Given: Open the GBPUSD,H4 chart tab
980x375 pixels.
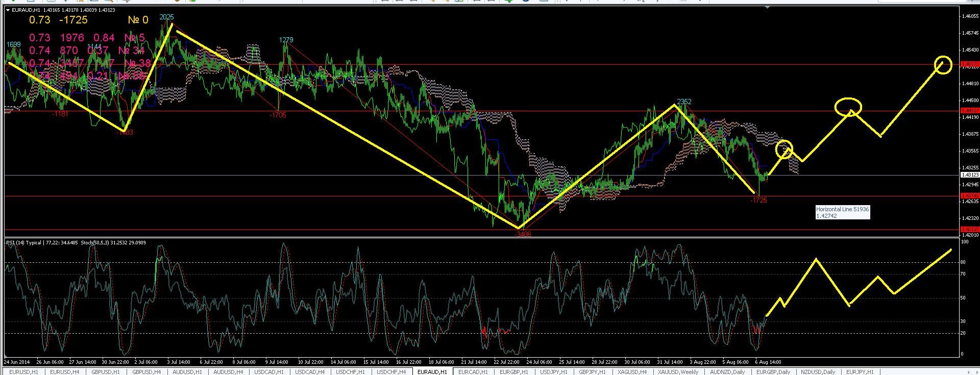Looking at the screenshot, I should pos(145,372).
